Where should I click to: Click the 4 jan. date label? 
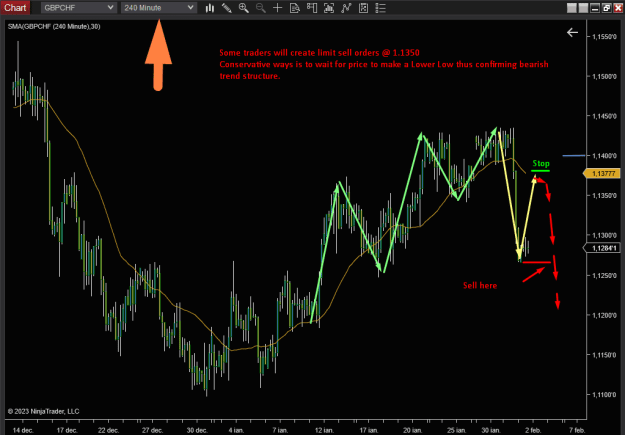pos(236,430)
